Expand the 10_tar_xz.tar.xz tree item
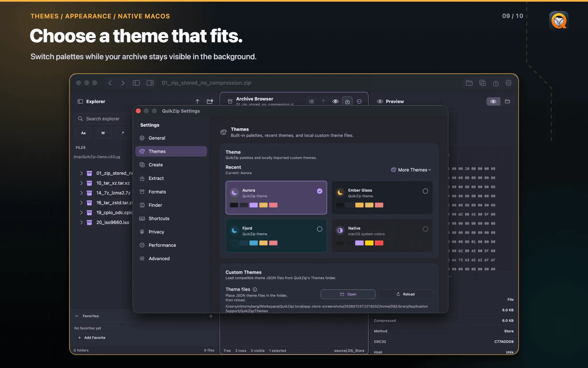 [81, 183]
